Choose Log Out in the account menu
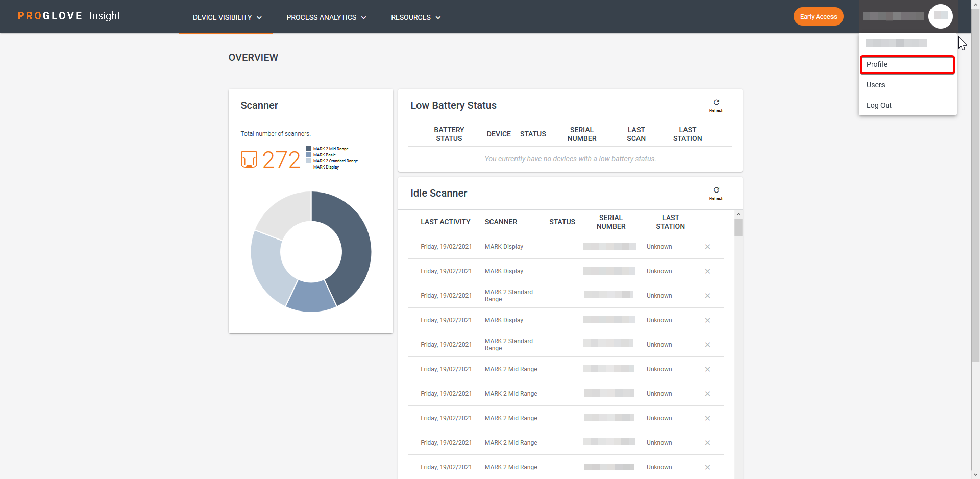980x479 pixels. click(x=907, y=105)
